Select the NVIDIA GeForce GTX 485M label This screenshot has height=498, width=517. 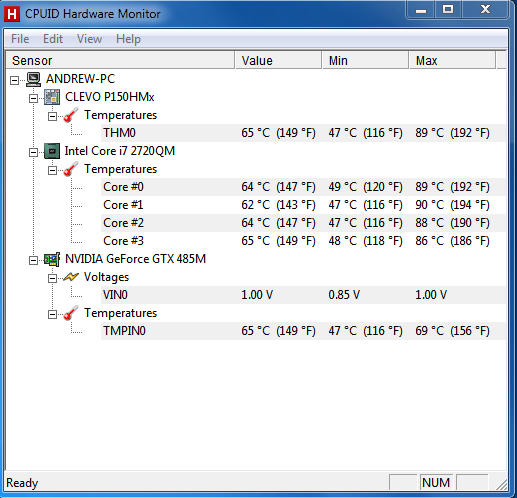point(135,259)
